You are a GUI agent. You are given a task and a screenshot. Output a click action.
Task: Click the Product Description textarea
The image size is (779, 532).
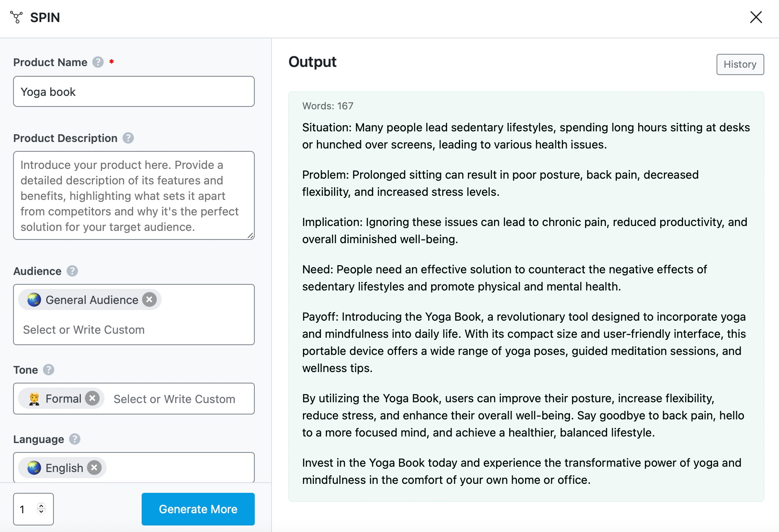134,195
